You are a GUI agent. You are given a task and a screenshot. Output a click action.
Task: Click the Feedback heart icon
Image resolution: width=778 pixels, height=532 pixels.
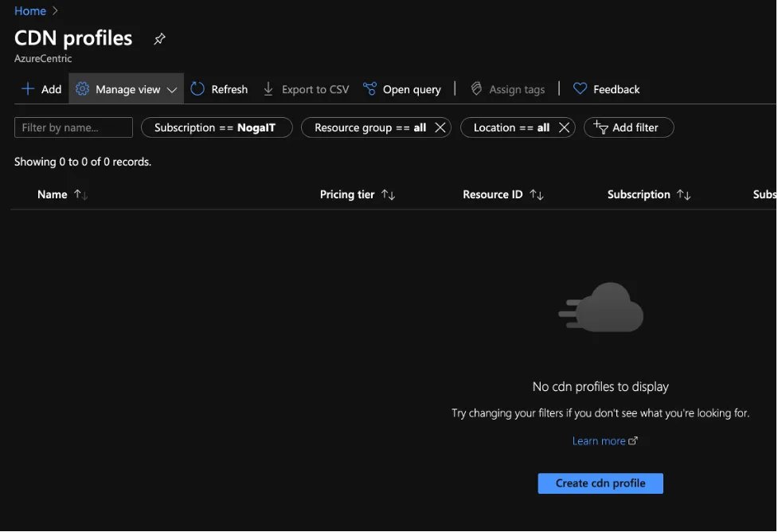coord(580,89)
